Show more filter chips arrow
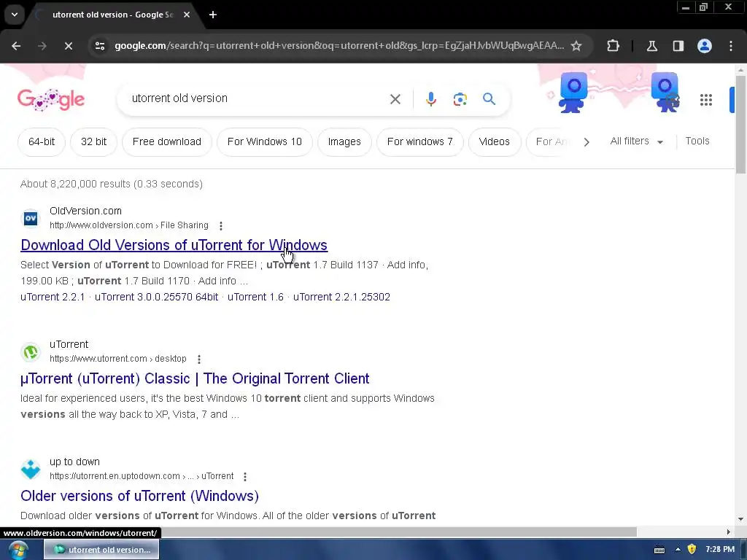 pos(587,142)
